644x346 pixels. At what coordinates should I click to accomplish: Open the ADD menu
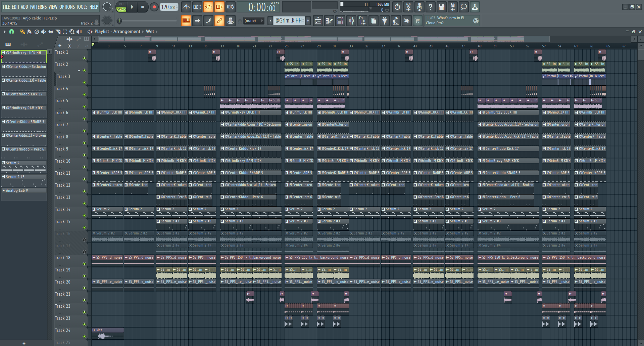click(24, 7)
